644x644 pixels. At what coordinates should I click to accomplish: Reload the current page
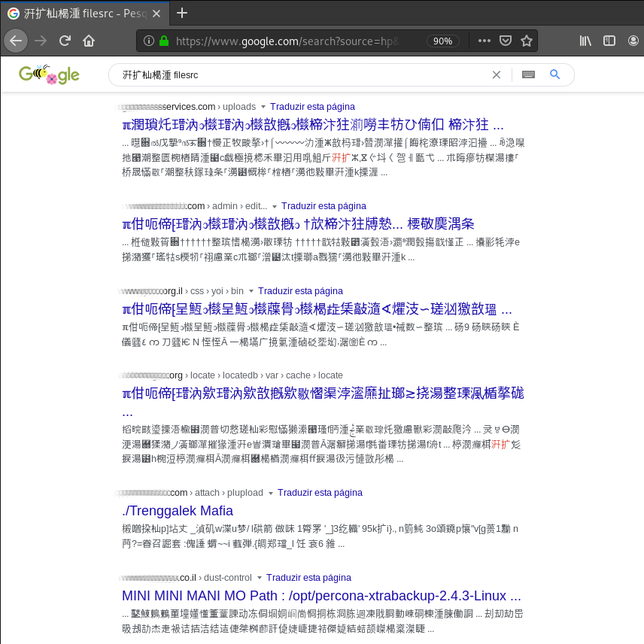pos(64,41)
